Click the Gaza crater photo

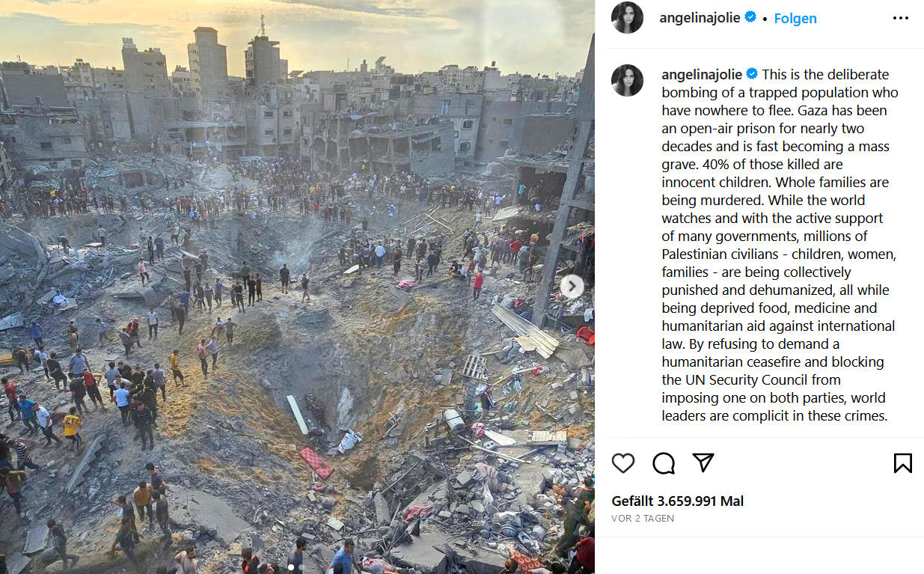coord(297,287)
